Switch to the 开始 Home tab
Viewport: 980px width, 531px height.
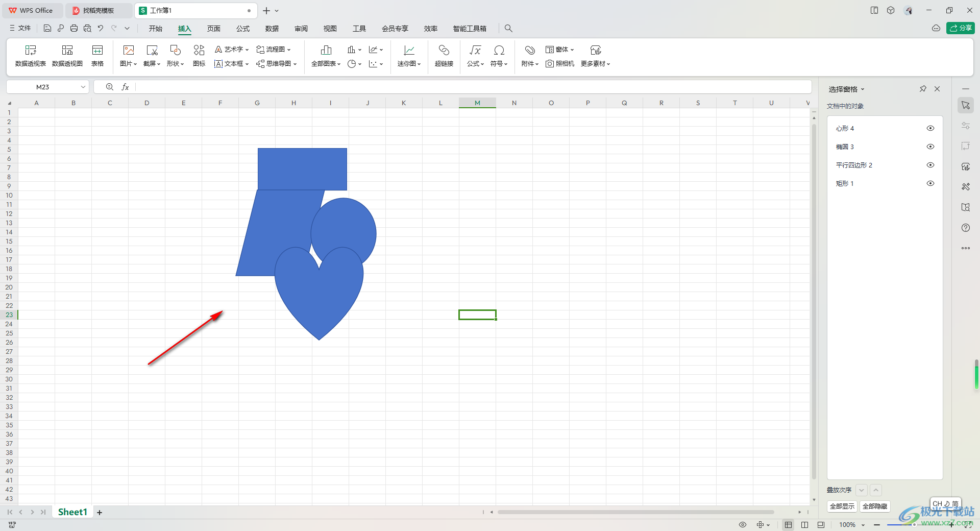(156, 29)
